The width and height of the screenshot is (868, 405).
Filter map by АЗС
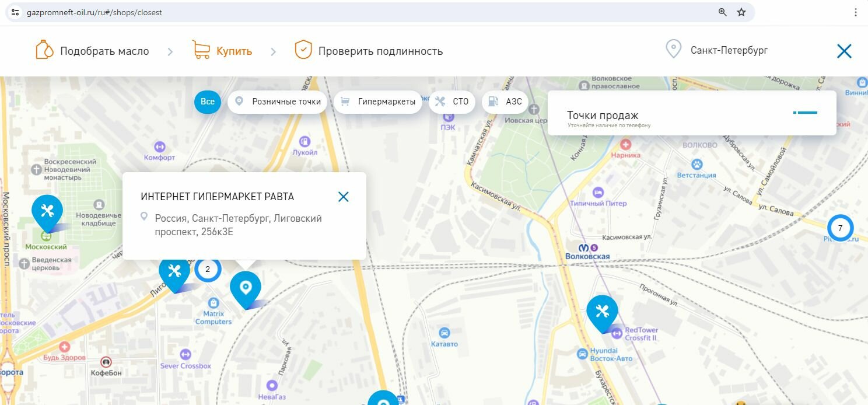505,102
